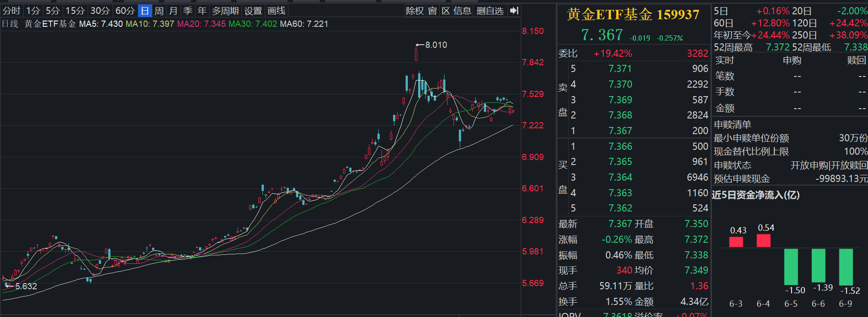Open the 信息 info panel
Image resolution: width=868 pixels, height=317 pixels.
tap(462, 11)
